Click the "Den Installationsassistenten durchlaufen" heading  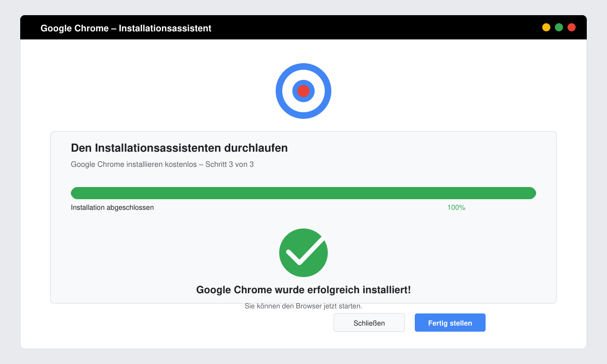(180, 148)
